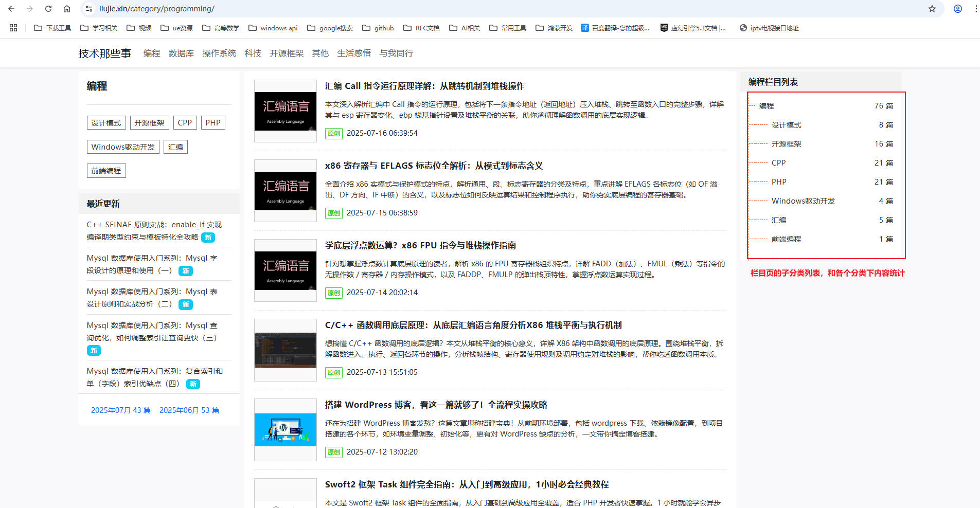This screenshot has width=980, height=508.
Task: Select the CPP tag button
Action: [x=185, y=123]
